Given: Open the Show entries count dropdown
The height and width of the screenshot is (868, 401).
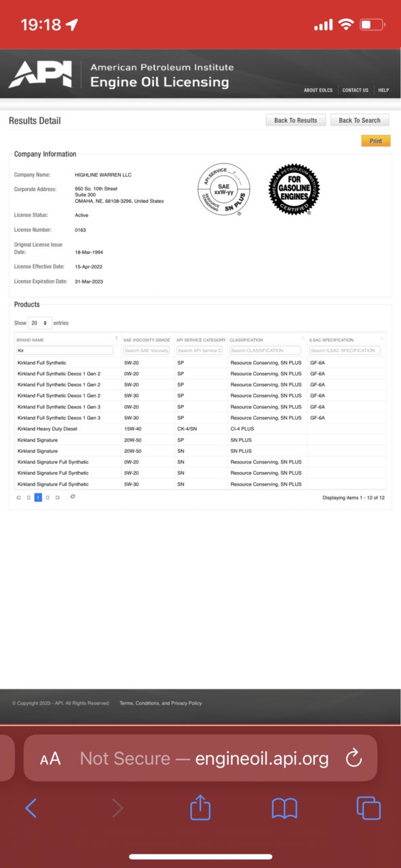Looking at the screenshot, I should coord(40,323).
